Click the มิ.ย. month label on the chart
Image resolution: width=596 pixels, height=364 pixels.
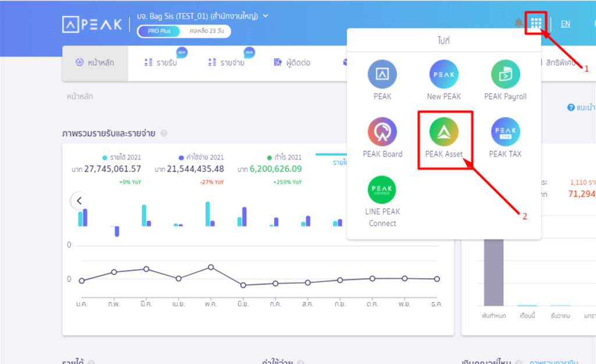tap(243, 305)
